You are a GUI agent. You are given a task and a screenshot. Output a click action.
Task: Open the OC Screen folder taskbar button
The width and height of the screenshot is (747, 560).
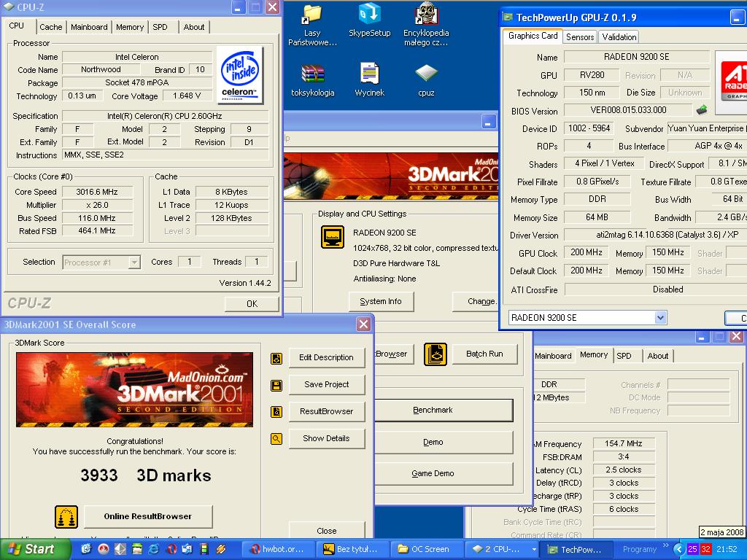(x=426, y=549)
